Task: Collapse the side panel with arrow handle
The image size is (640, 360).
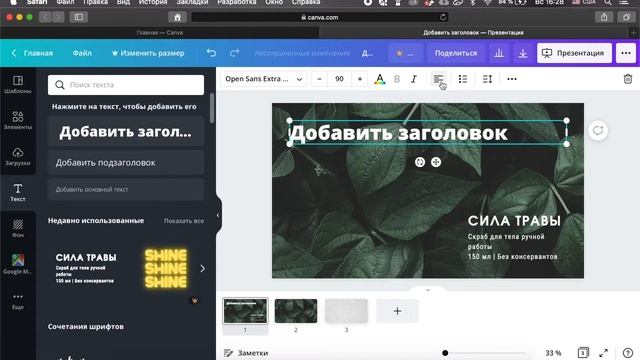Action: point(218,215)
